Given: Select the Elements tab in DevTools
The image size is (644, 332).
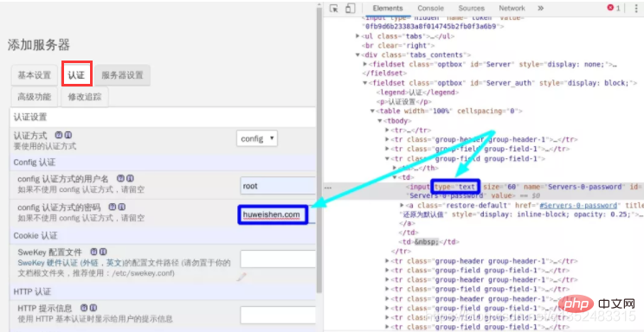Looking at the screenshot, I should click(x=388, y=8).
